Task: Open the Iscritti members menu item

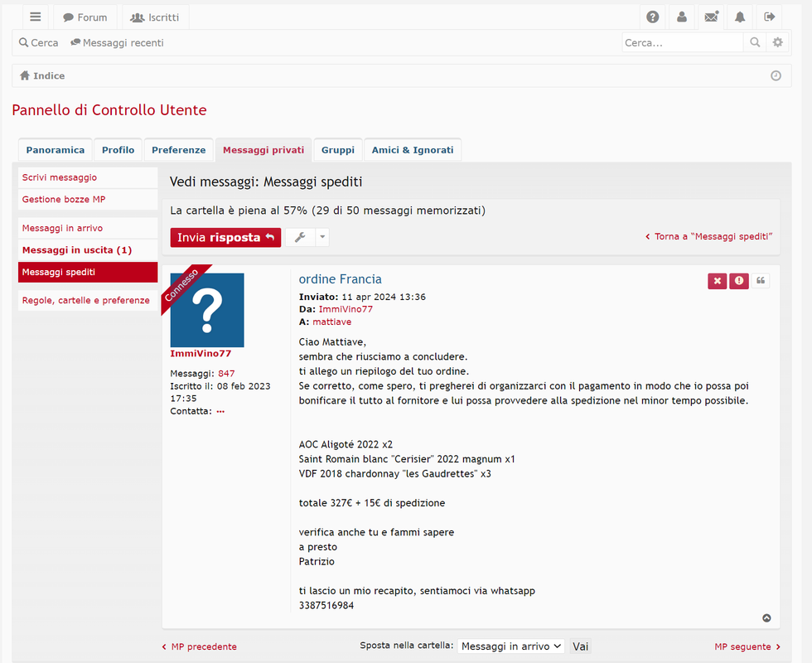Action: (x=156, y=17)
